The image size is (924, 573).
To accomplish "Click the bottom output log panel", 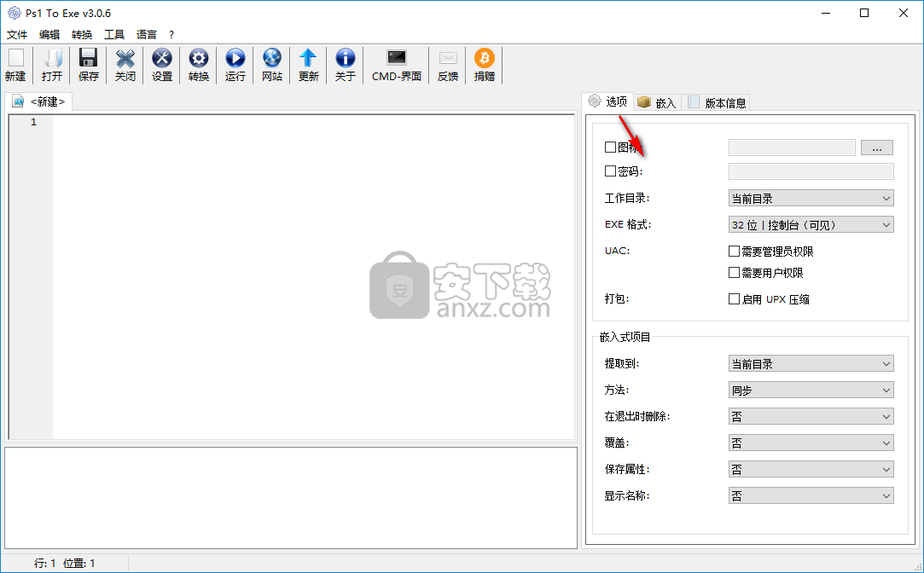I will [x=291, y=498].
